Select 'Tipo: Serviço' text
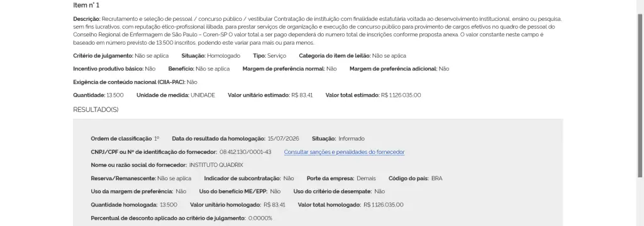 click(269, 56)
